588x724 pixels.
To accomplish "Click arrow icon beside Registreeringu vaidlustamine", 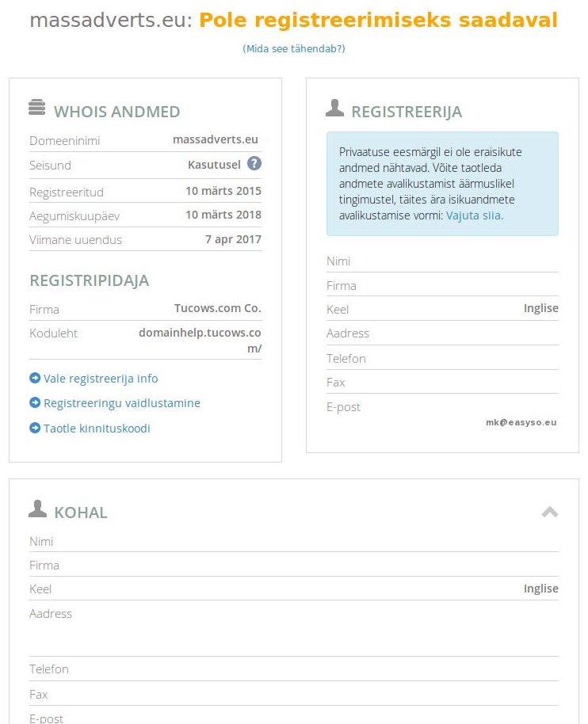I will coord(35,402).
